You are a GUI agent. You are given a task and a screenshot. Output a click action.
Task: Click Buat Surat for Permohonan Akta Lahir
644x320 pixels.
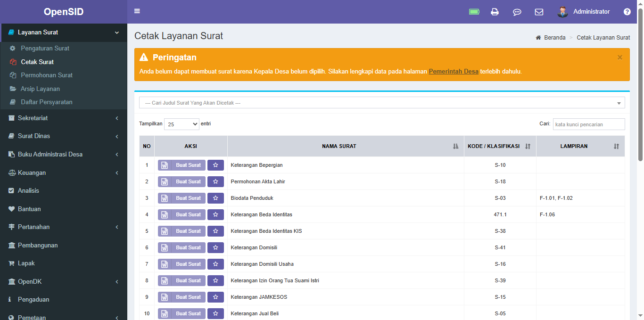[x=182, y=181]
